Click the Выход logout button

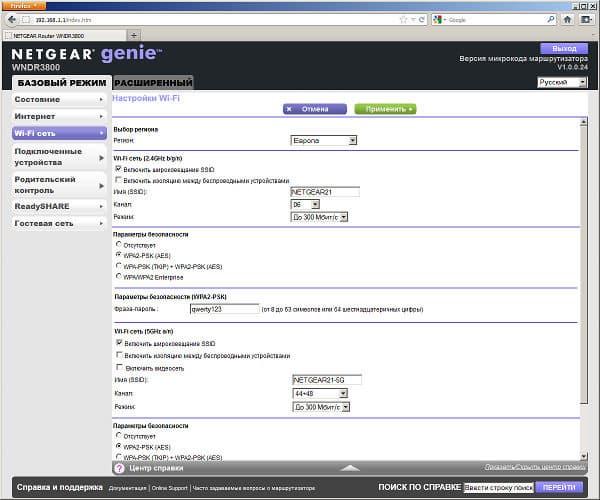tap(564, 49)
